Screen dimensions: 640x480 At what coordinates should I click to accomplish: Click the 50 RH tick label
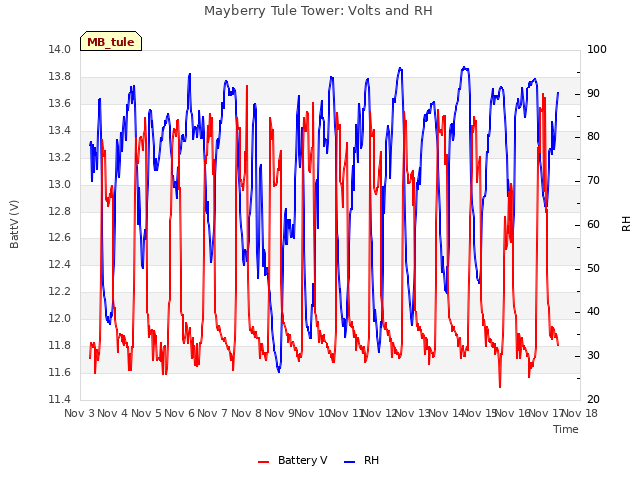[593, 269]
